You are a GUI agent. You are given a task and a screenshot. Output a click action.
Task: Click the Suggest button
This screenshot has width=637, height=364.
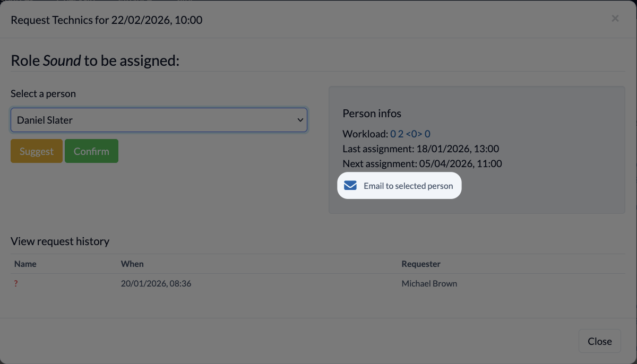(x=37, y=151)
